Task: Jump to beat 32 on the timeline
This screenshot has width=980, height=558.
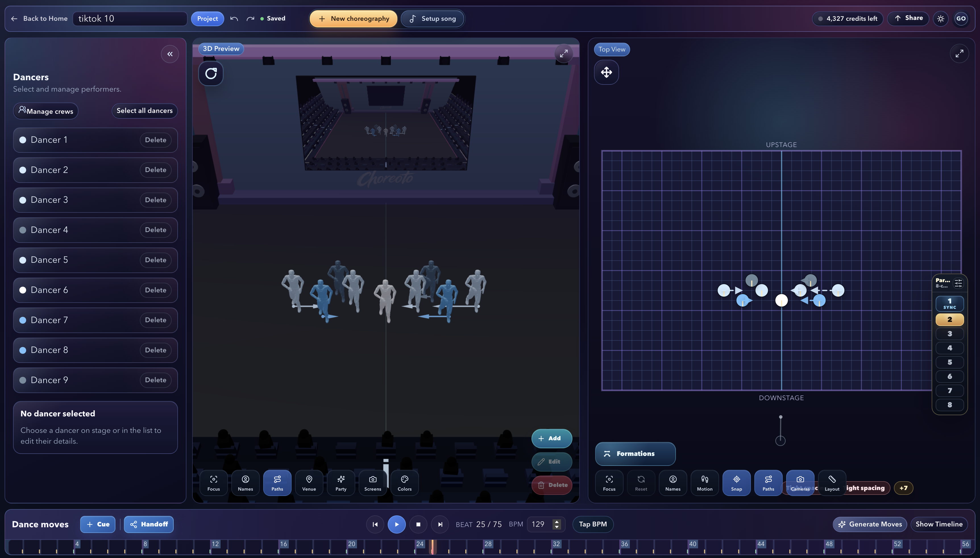Action: pyautogui.click(x=556, y=544)
